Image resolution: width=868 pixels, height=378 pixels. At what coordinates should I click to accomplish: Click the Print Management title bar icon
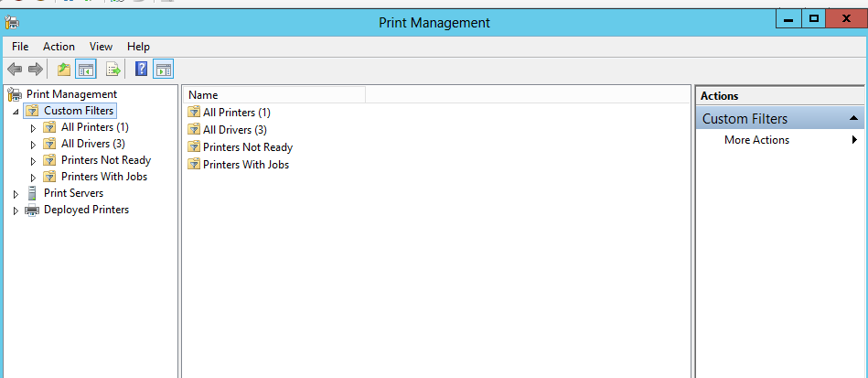(12, 22)
